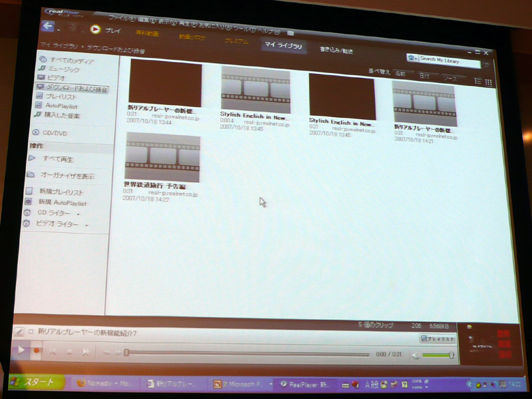Click the Search My Library field
This screenshot has width=532, height=399.
point(450,61)
